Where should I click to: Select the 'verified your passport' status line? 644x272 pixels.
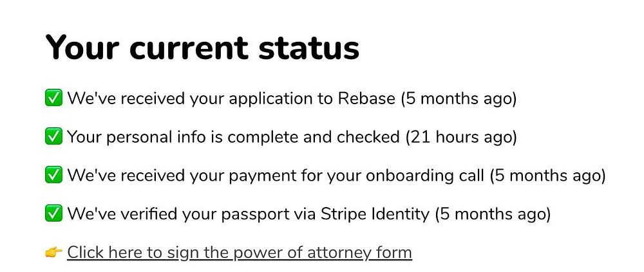click(x=248, y=214)
